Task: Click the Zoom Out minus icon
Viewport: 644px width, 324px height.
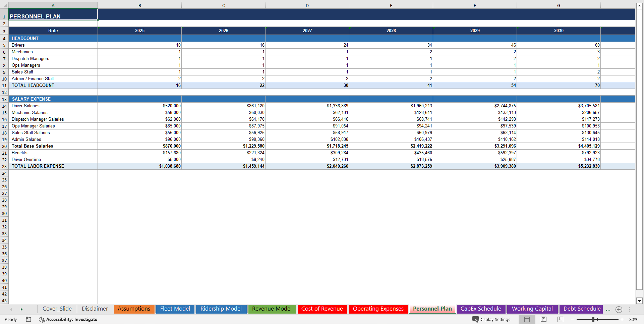Action: point(573,319)
